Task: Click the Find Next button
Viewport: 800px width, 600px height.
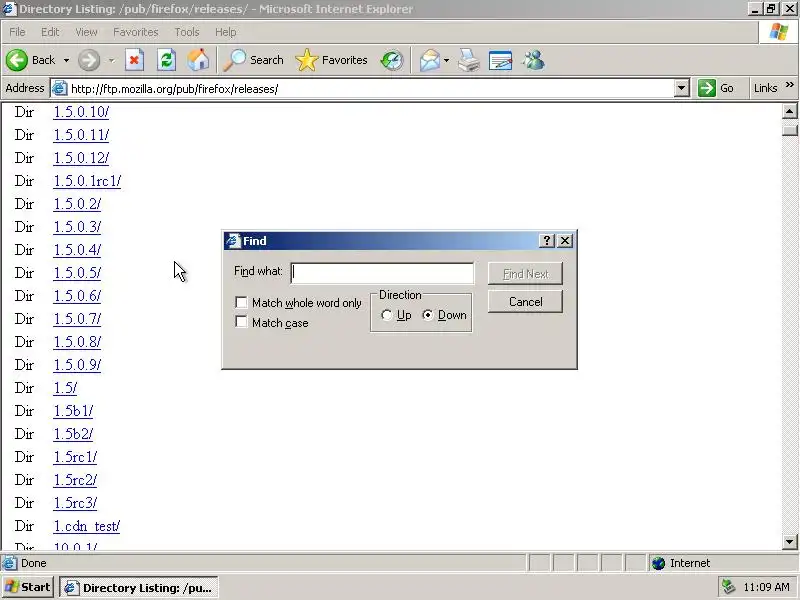Action: 526,274
